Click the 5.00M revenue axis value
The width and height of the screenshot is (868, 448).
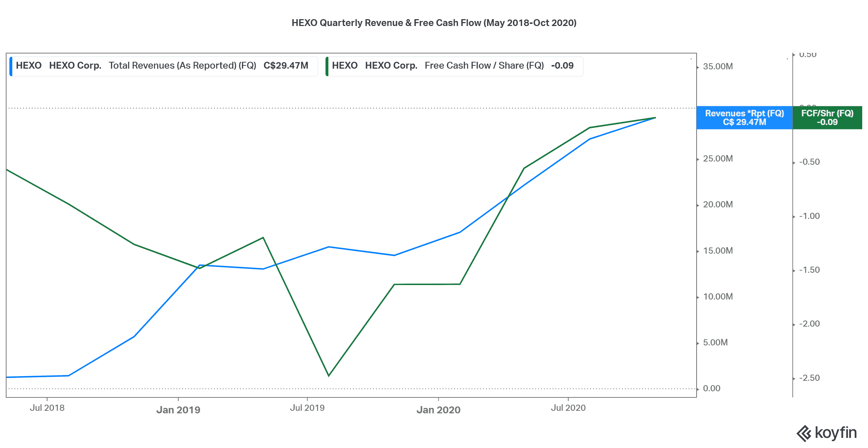tap(715, 343)
